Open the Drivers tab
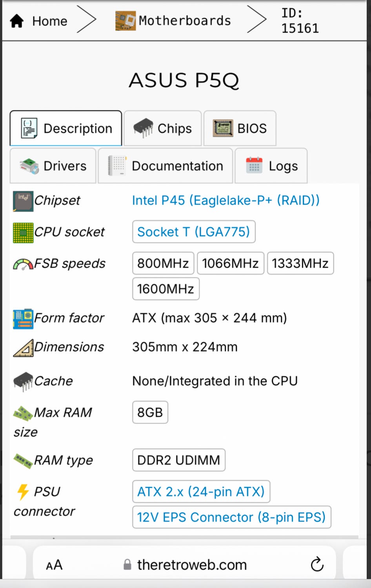Viewport: 371px width, 588px height. 53,166
